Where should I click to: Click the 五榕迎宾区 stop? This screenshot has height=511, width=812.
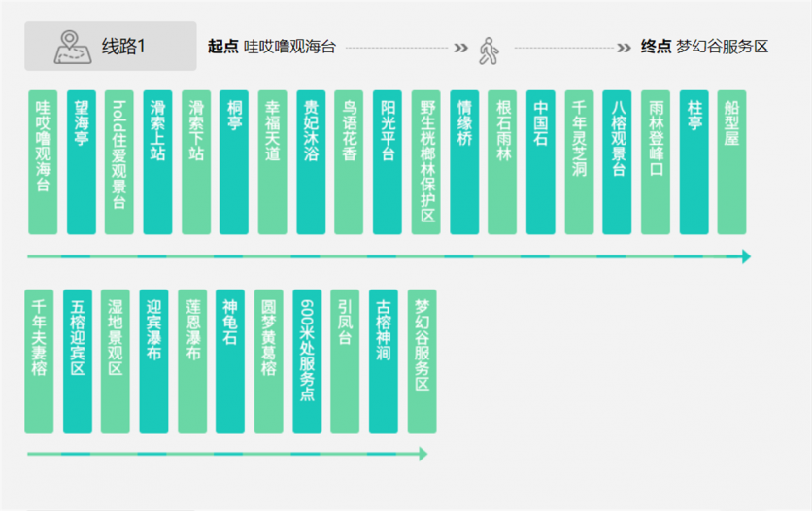(x=78, y=361)
